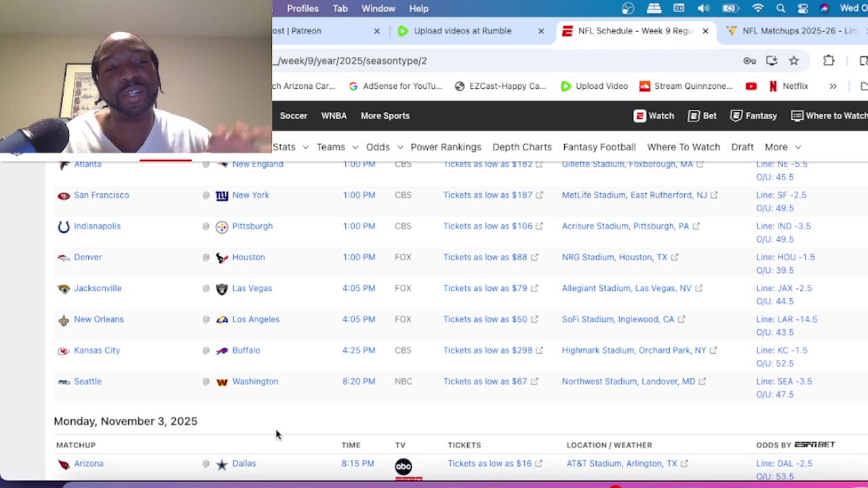868x488 pixels.
Task: Open the Upload Video bookmark
Action: point(594,86)
